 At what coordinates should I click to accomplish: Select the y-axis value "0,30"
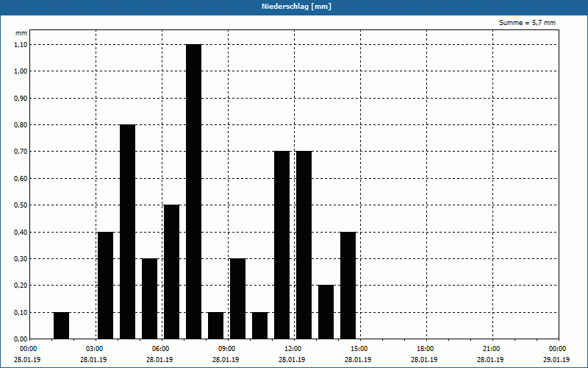point(21,259)
